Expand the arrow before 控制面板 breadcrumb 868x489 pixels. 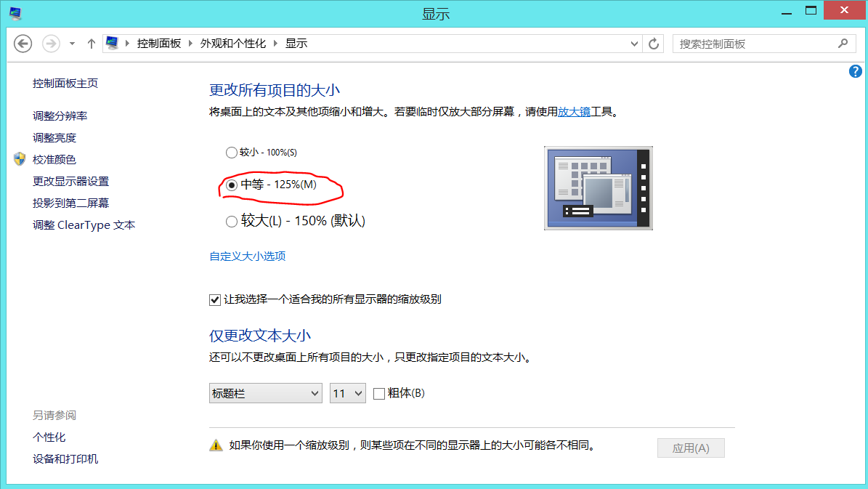pos(127,43)
